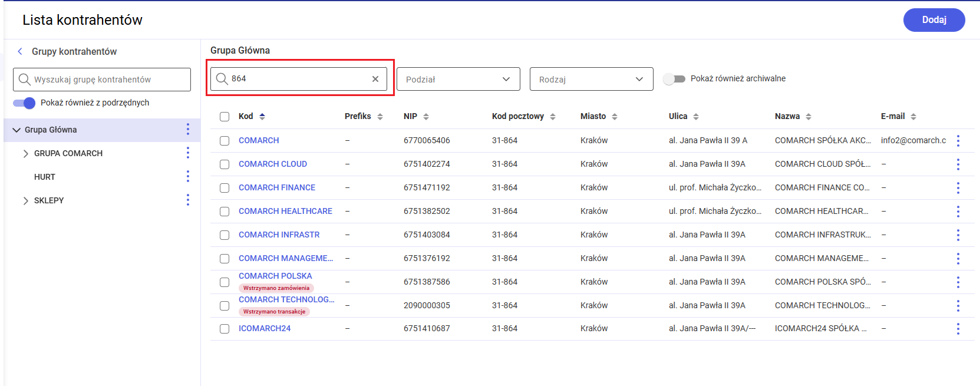Open the Podział dropdown

click(458, 80)
